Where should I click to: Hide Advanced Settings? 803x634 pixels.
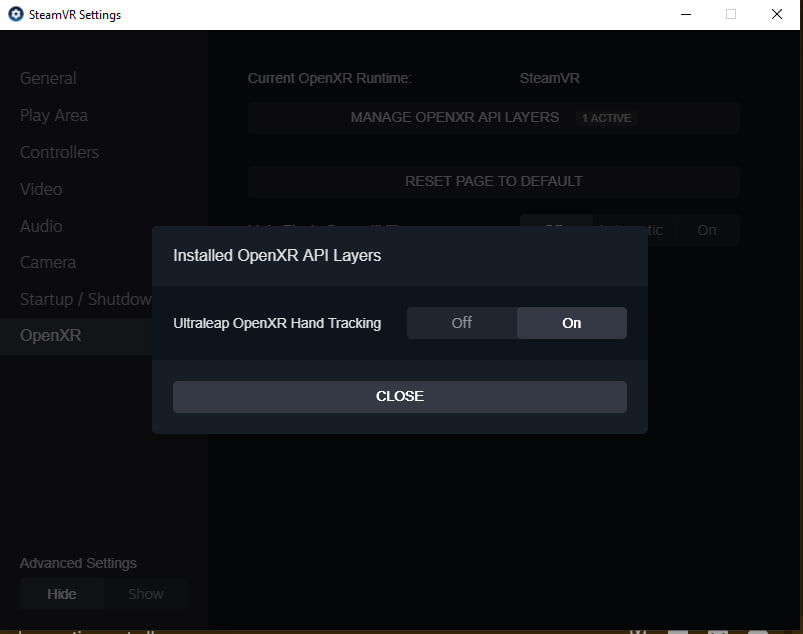click(x=61, y=594)
